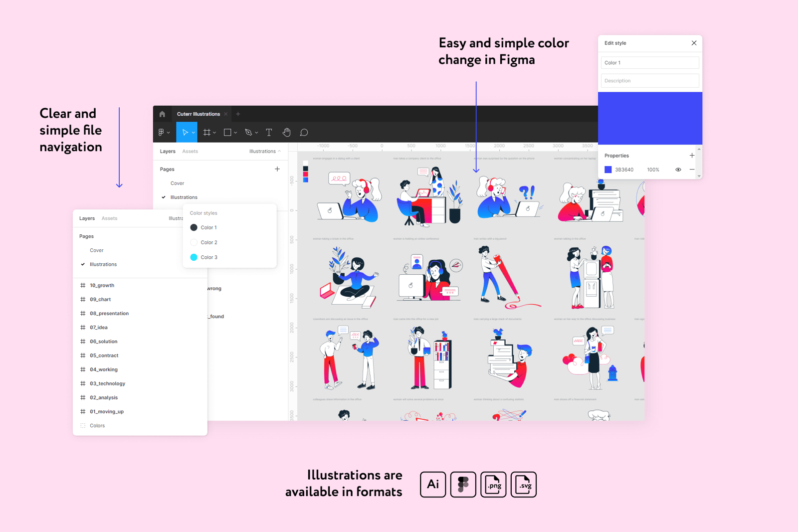Activate the Hand tool

tap(286, 133)
